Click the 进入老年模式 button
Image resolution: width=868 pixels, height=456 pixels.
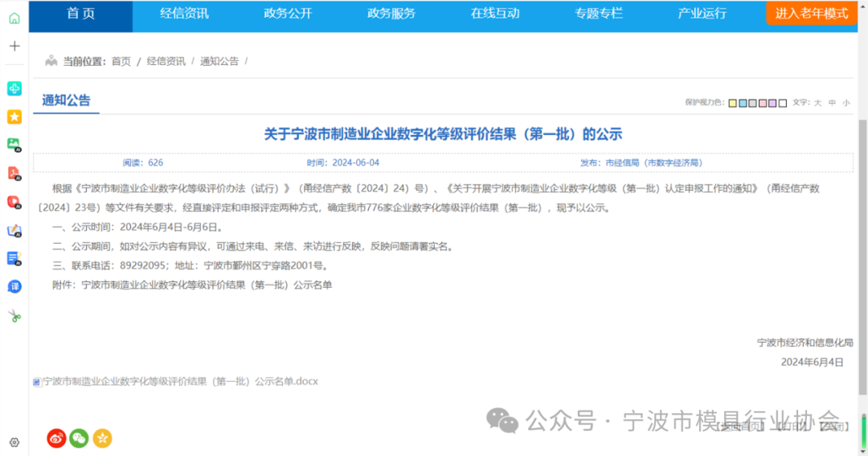[x=812, y=14]
